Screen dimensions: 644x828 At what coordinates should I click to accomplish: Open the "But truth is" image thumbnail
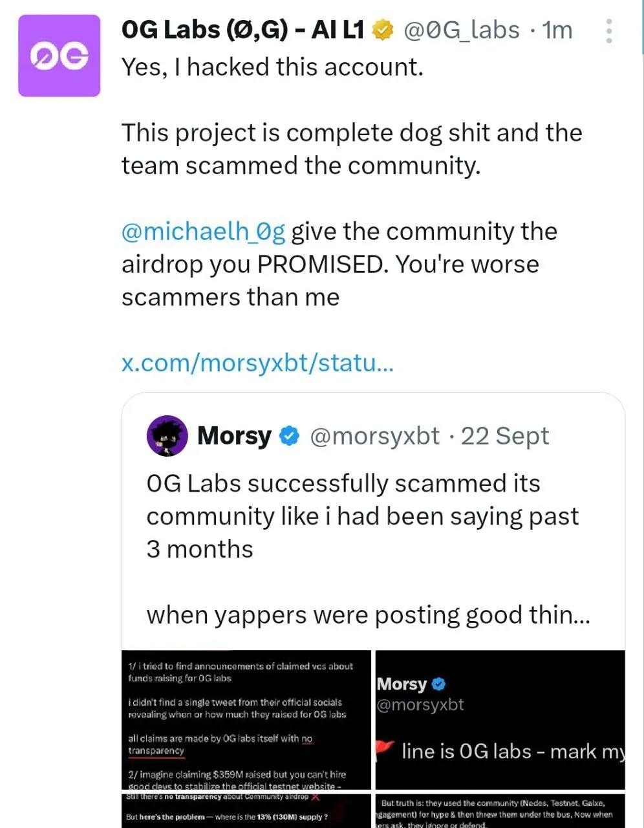(500, 811)
